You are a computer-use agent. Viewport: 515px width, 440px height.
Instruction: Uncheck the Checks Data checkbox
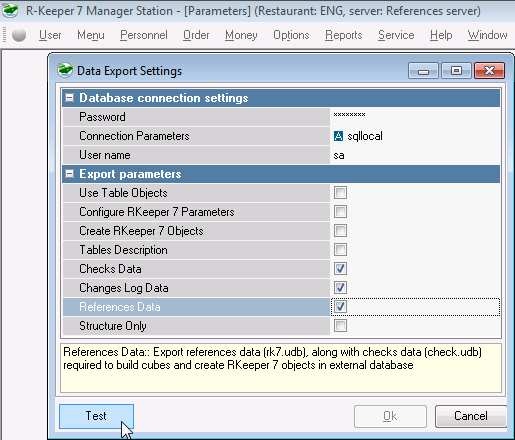[340, 269]
